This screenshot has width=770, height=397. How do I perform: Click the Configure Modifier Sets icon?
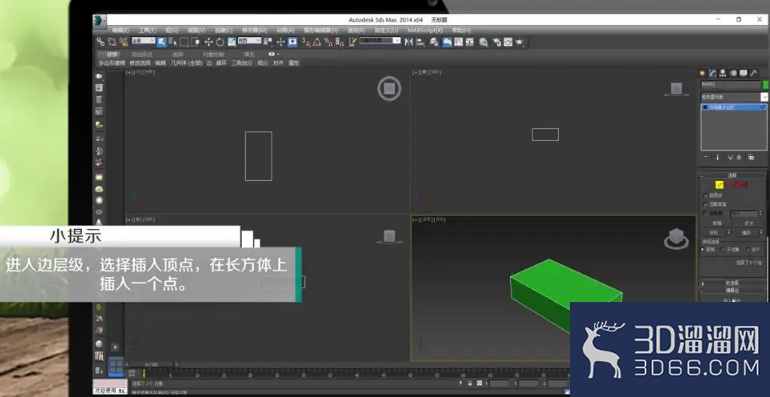click(751, 157)
